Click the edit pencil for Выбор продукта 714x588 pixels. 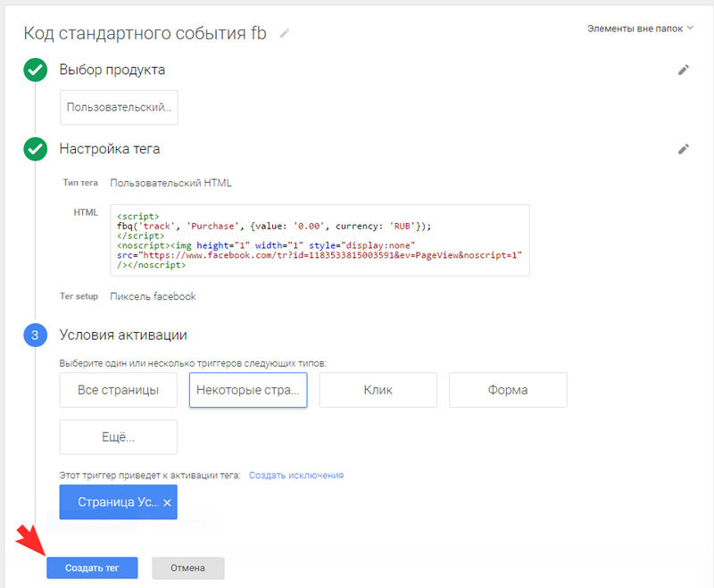(684, 70)
